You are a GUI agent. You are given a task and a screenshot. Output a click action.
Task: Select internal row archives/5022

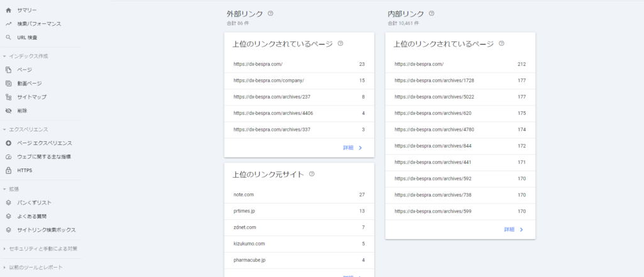tap(460, 97)
